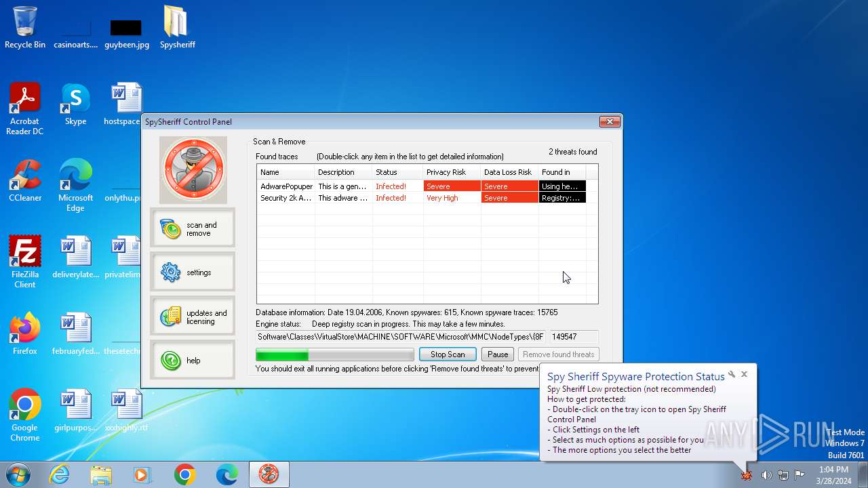Open Action Center flag icon
868x488 pixels.
(800, 475)
